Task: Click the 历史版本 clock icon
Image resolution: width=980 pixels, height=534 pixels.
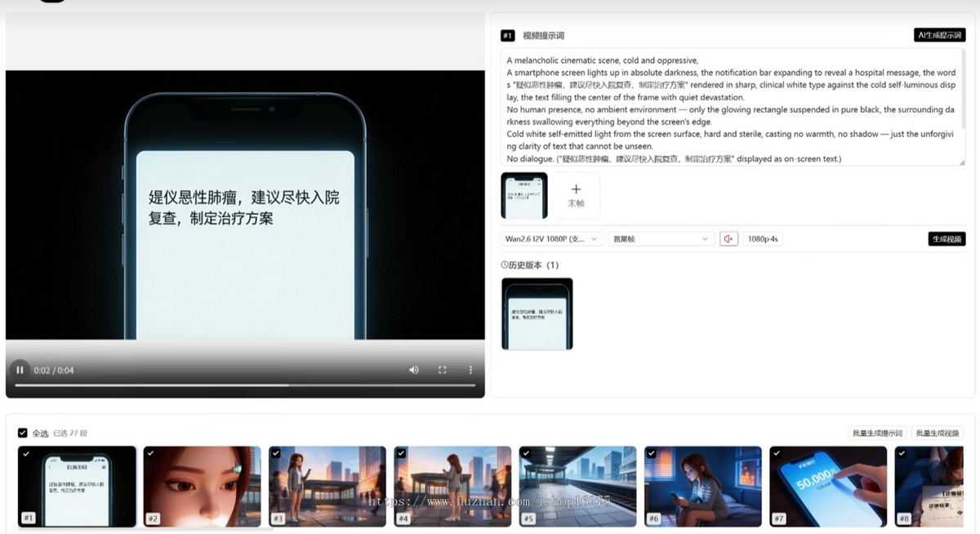Action: [505, 265]
